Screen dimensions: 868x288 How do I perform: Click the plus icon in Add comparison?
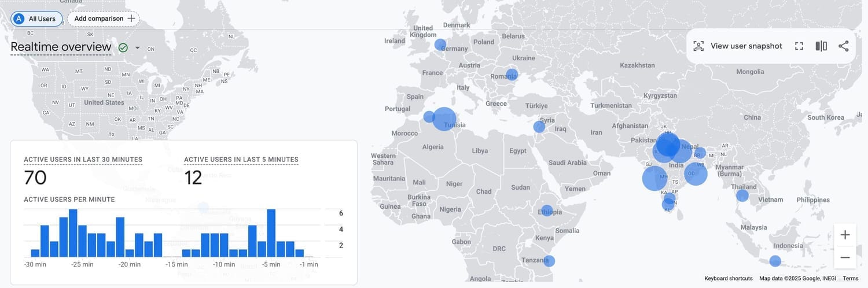click(x=131, y=19)
